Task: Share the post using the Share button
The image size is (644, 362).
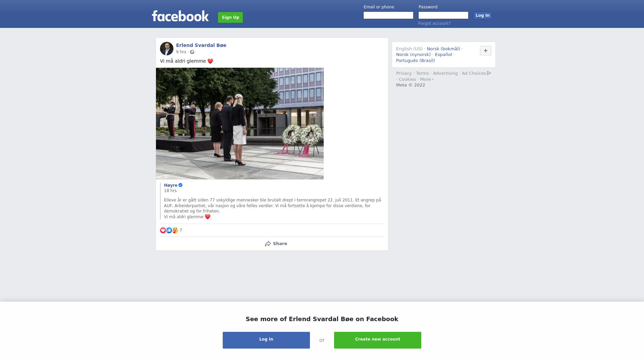Action: click(x=276, y=244)
